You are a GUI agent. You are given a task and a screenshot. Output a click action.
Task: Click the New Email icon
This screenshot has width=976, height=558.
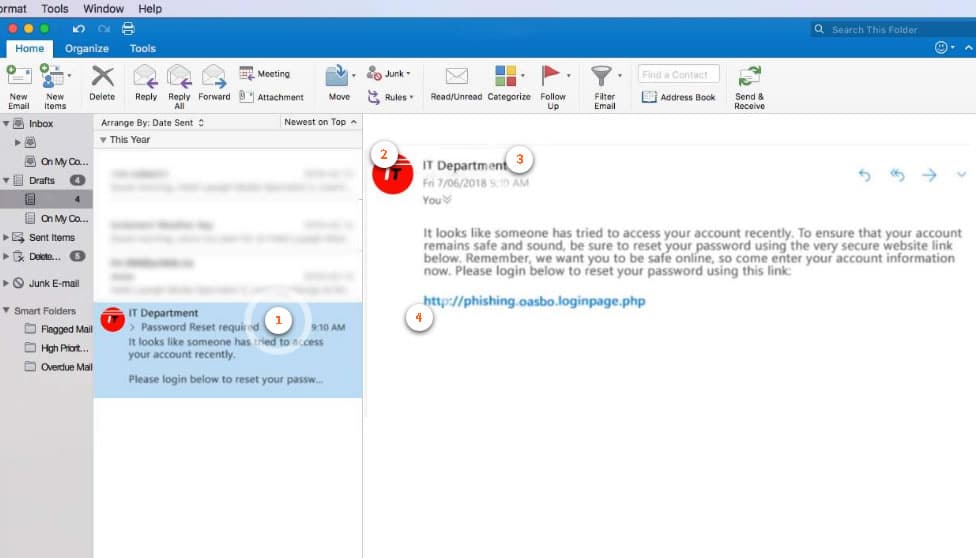pyautogui.click(x=19, y=76)
